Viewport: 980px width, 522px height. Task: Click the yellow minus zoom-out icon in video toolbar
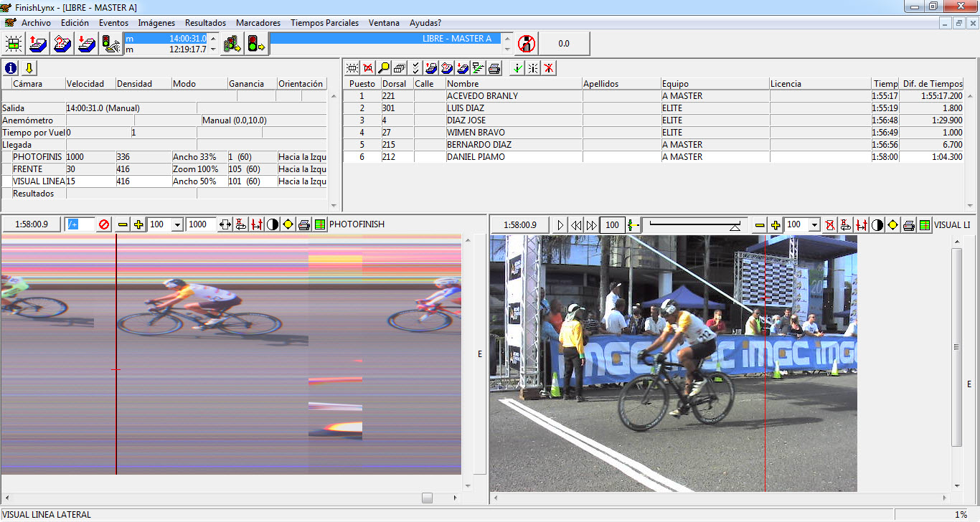[x=760, y=225]
